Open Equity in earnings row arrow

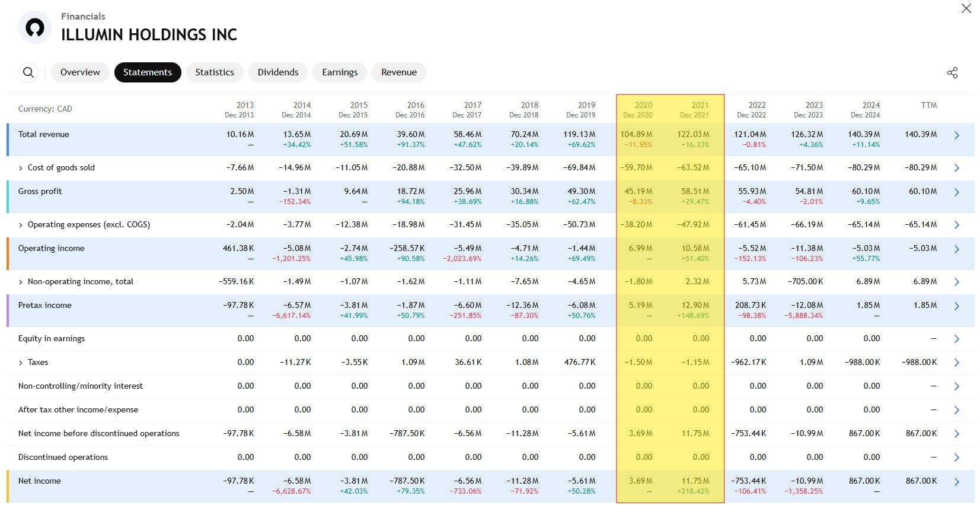pyautogui.click(x=956, y=339)
